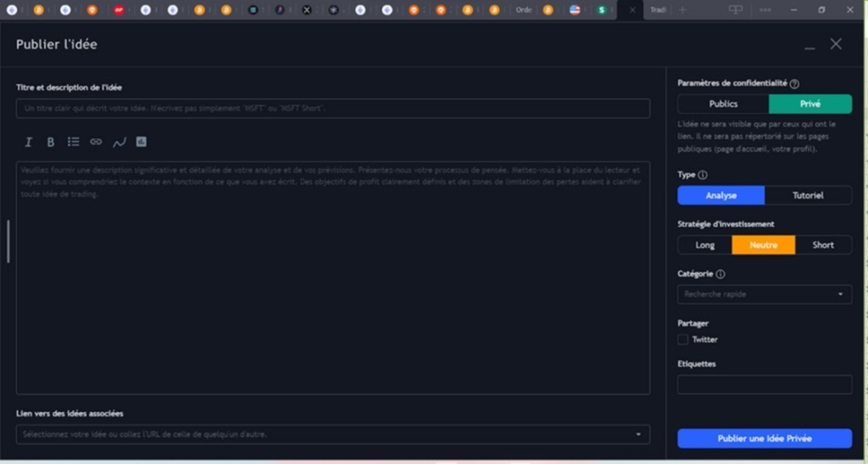
Task: Set privacy to Privé
Action: click(810, 104)
